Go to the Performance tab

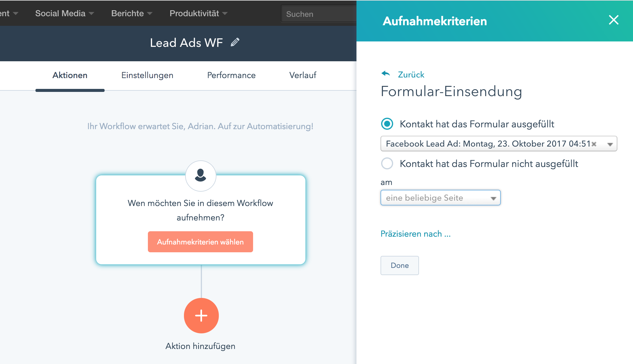231,75
